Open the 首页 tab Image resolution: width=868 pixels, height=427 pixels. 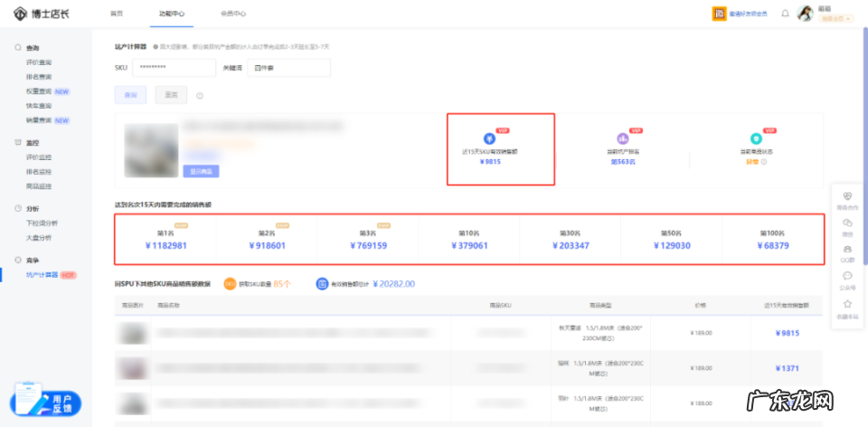click(117, 14)
